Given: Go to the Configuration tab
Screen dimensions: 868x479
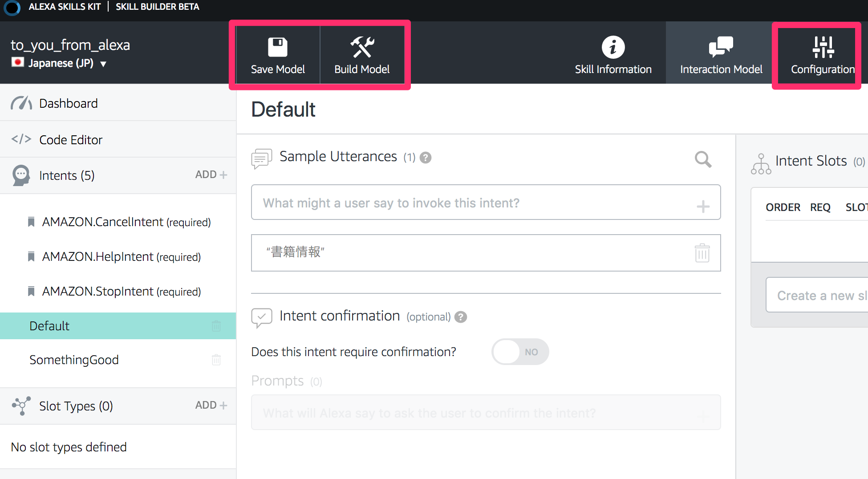Looking at the screenshot, I should (823, 55).
